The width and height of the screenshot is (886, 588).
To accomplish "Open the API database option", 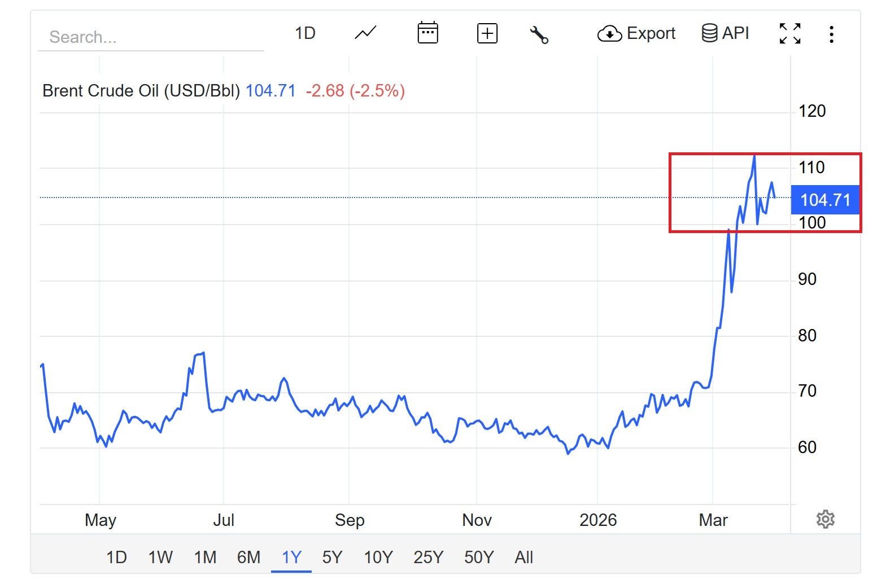I will point(725,33).
